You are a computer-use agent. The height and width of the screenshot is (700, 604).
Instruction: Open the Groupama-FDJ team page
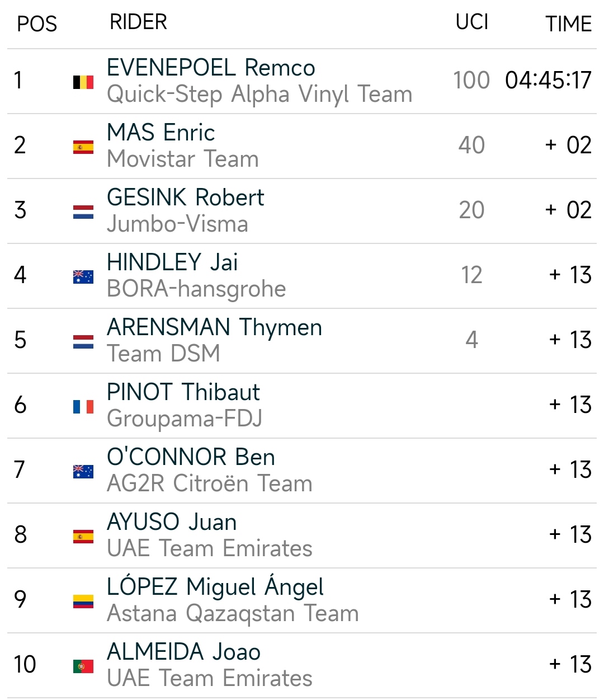pos(185,419)
